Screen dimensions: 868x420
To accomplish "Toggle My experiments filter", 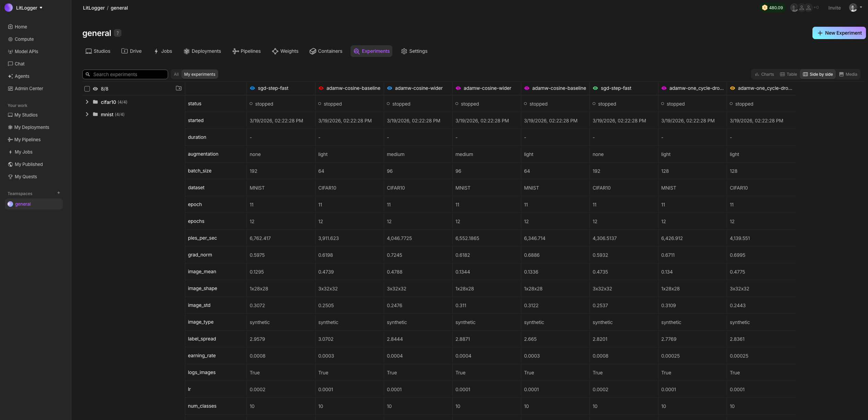I will (200, 74).
